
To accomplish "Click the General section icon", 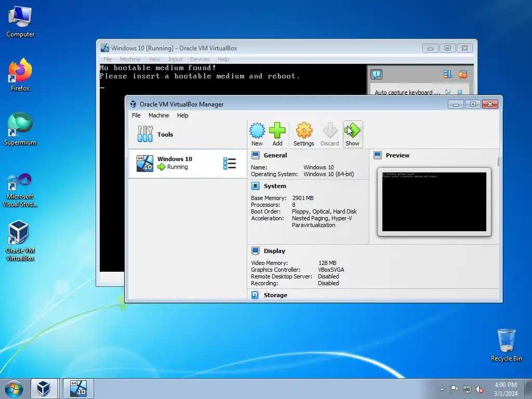I will 256,155.
